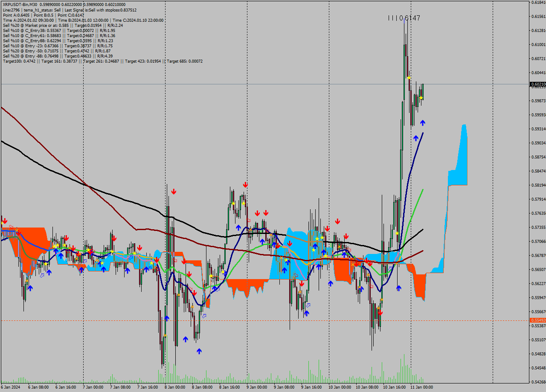The image size is (546, 392).
Task: Click the '6 Jan 16:00' time label
Action: [x=65, y=387]
